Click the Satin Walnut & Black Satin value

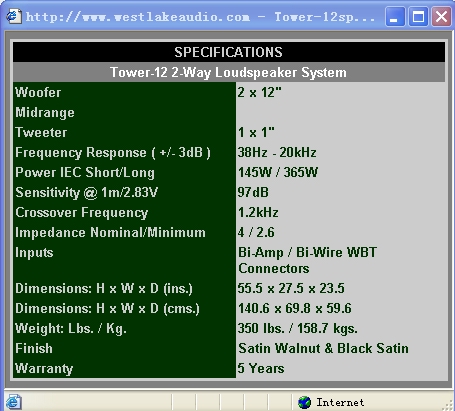pos(323,348)
